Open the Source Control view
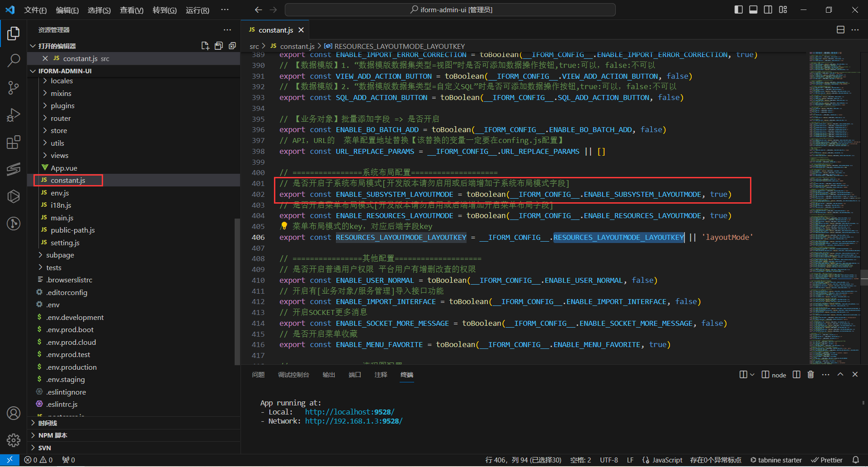This screenshot has height=467, width=868. point(14,88)
